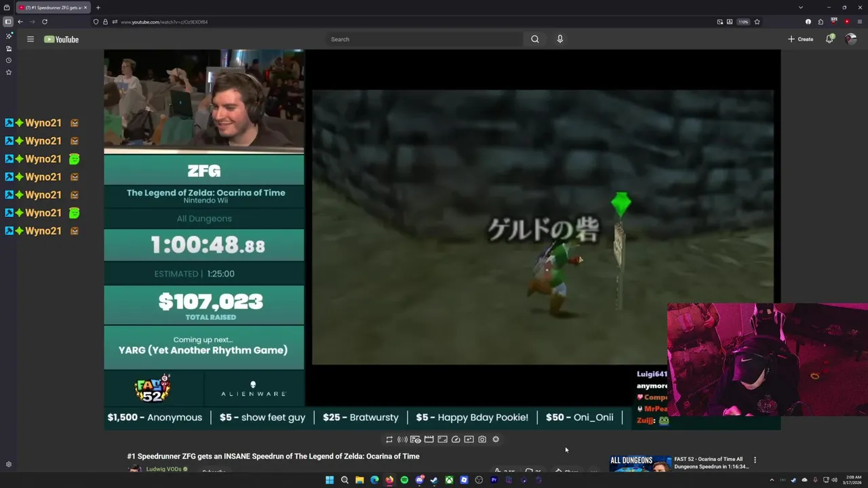Click the playback speed gauge icon under video
Image resolution: width=868 pixels, height=488 pixels.
coord(456,439)
